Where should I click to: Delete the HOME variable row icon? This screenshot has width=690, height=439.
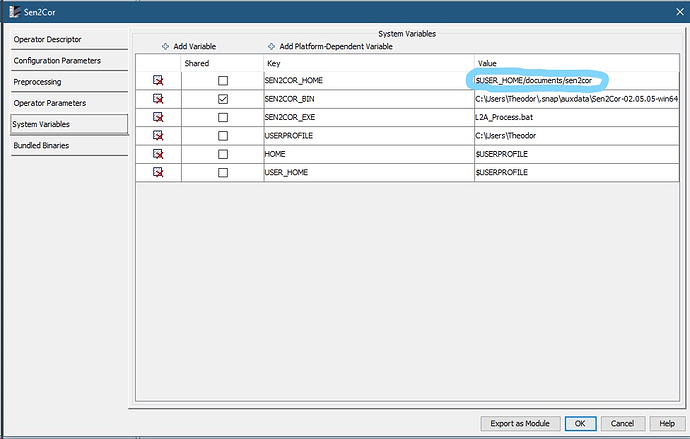[x=158, y=154]
